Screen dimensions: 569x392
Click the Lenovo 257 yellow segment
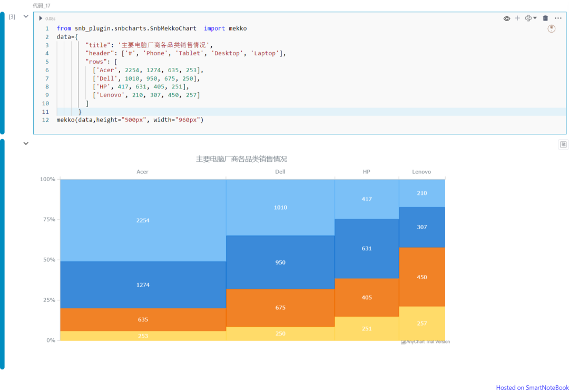coord(421,324)
